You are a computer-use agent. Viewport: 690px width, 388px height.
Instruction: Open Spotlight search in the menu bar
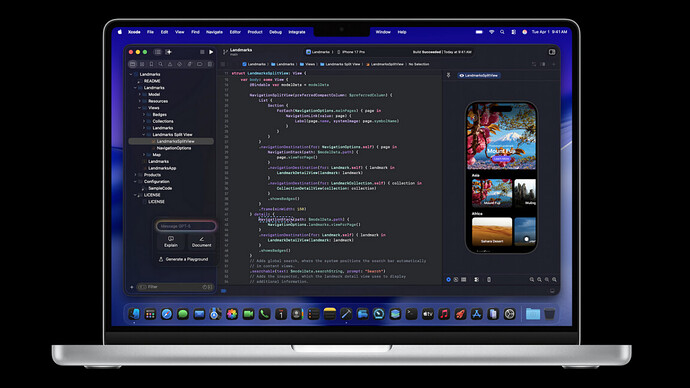(x=502, y=32)
